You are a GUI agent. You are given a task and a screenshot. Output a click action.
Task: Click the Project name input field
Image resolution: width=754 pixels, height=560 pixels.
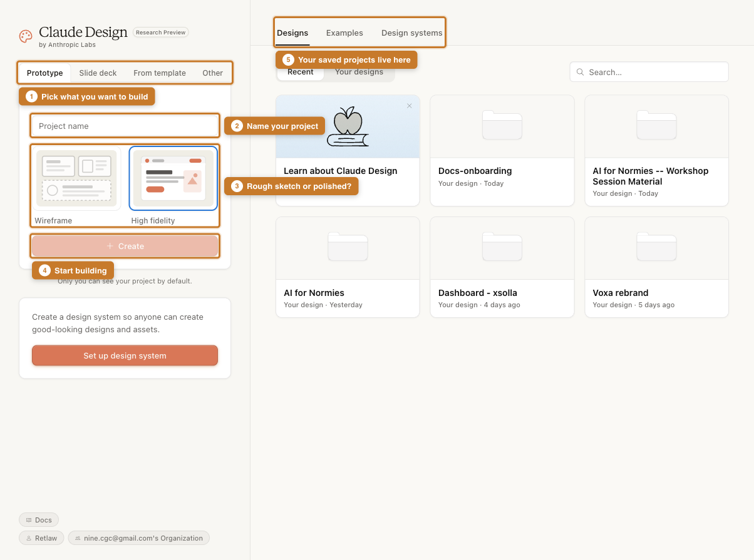pos(125,126)
